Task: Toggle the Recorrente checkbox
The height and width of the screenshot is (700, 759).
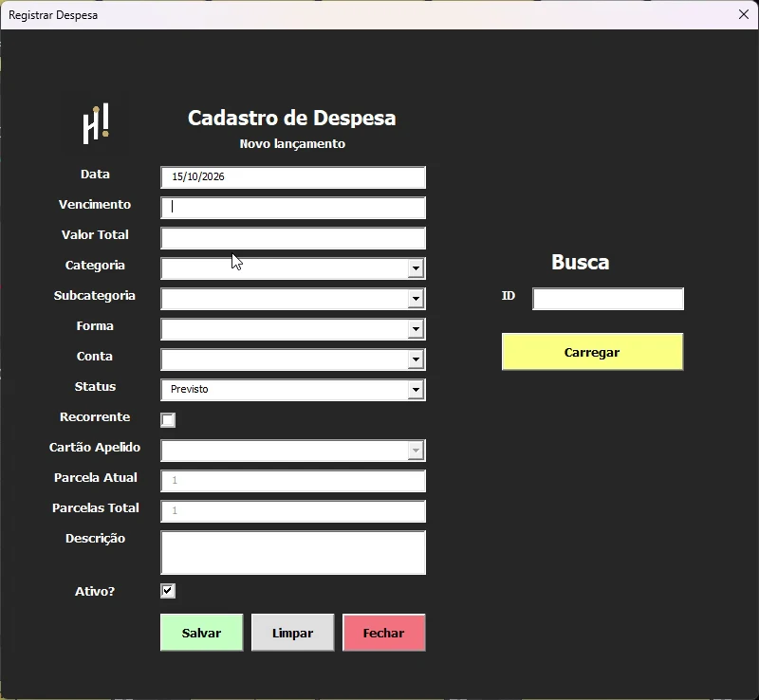Action: (x=168, y=419)
